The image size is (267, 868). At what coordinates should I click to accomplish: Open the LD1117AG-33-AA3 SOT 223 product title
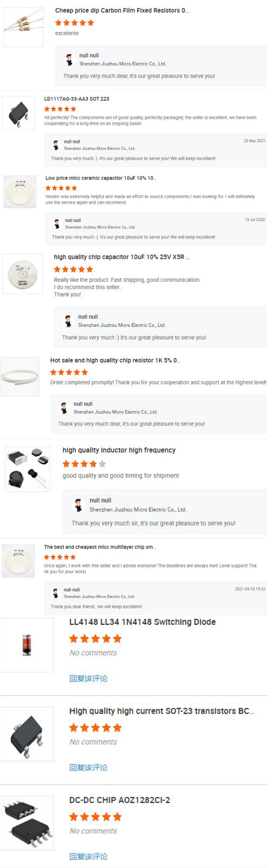pos(77,99)
